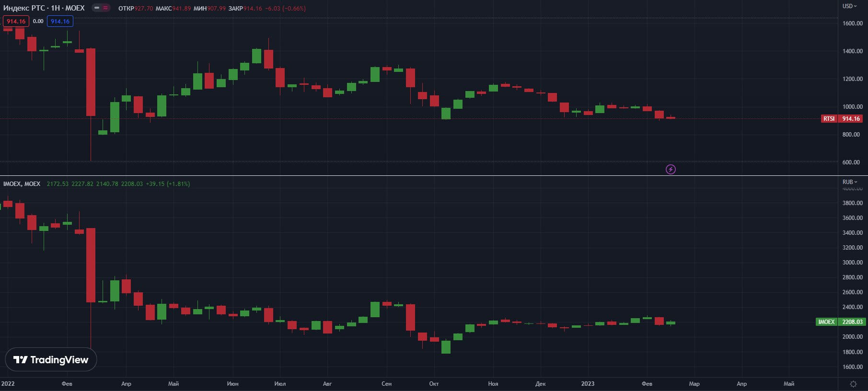The image size is (868, 391).
Task: Click the pane separator line between charts
Action: tap(434, 176)
